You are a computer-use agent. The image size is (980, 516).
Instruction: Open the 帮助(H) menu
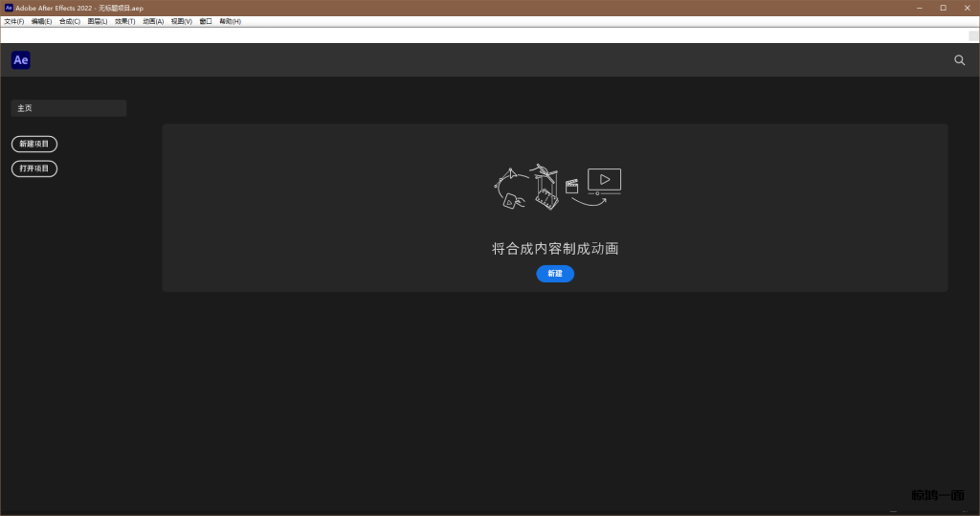[x=231, y=21]
